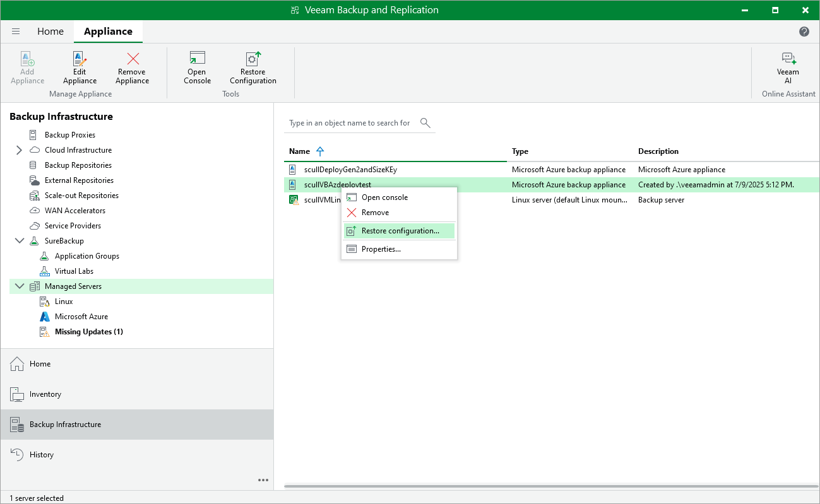
Task: Select the Appliance ribbon tab
Action: coord(108,32)
